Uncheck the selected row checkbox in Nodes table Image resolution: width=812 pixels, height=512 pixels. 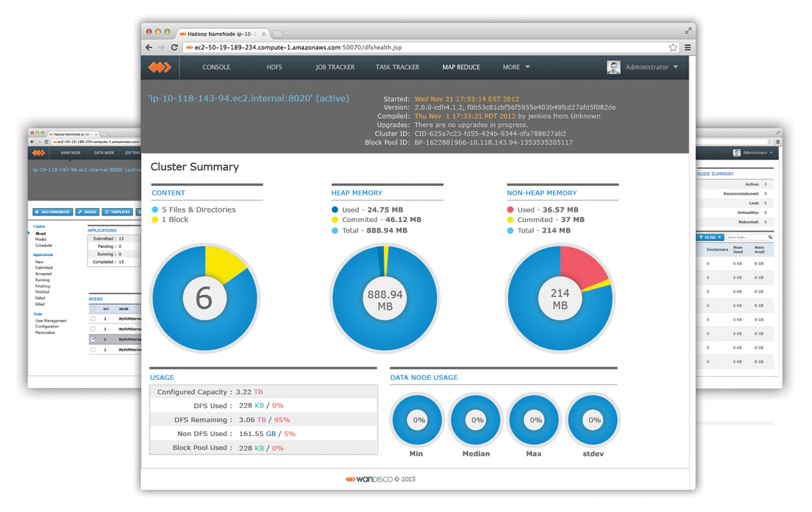[x=93, y=339]
